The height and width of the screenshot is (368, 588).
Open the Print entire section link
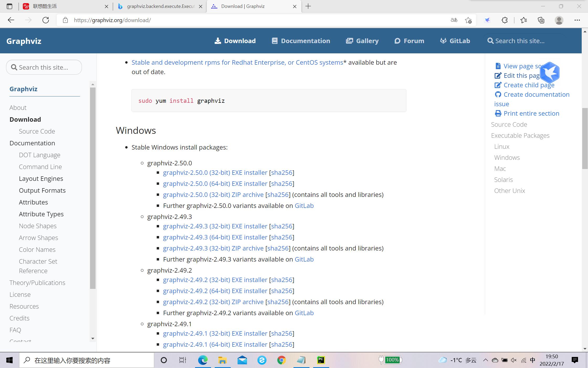(x=531, y=114)
